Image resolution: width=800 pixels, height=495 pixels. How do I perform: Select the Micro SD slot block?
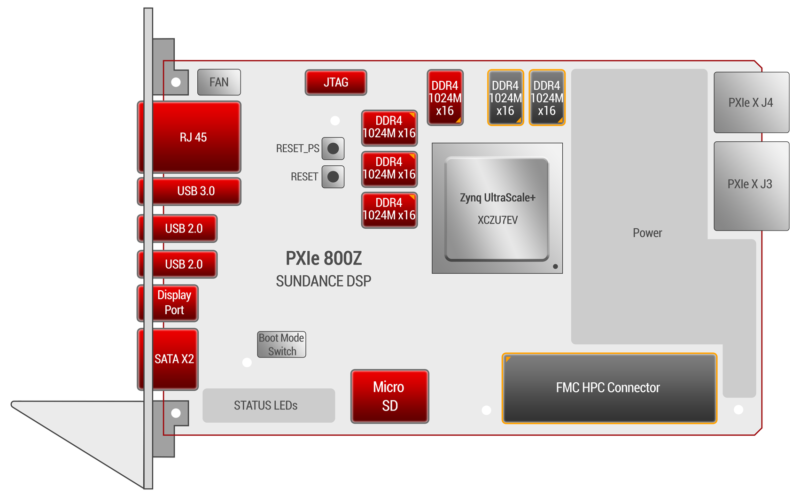click(x=390, y=397)
